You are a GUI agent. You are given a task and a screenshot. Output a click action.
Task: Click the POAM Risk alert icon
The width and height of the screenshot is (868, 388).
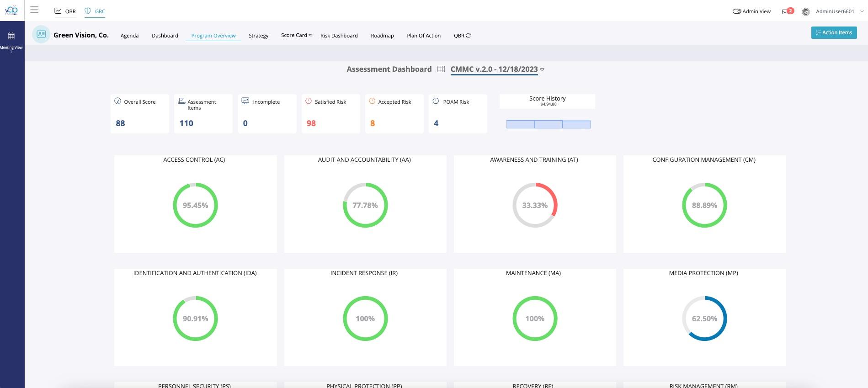coord(436,101)
